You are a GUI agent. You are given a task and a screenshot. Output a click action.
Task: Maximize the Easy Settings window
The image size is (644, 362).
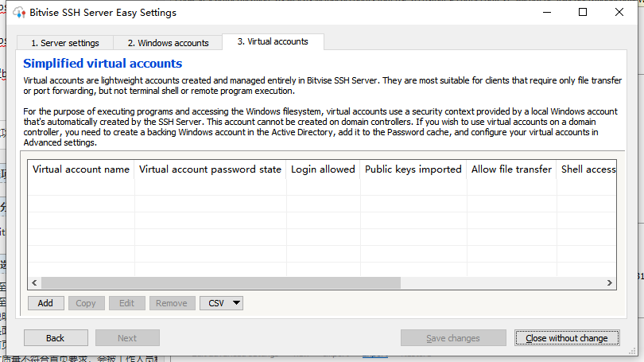click(x=583, y=13)
